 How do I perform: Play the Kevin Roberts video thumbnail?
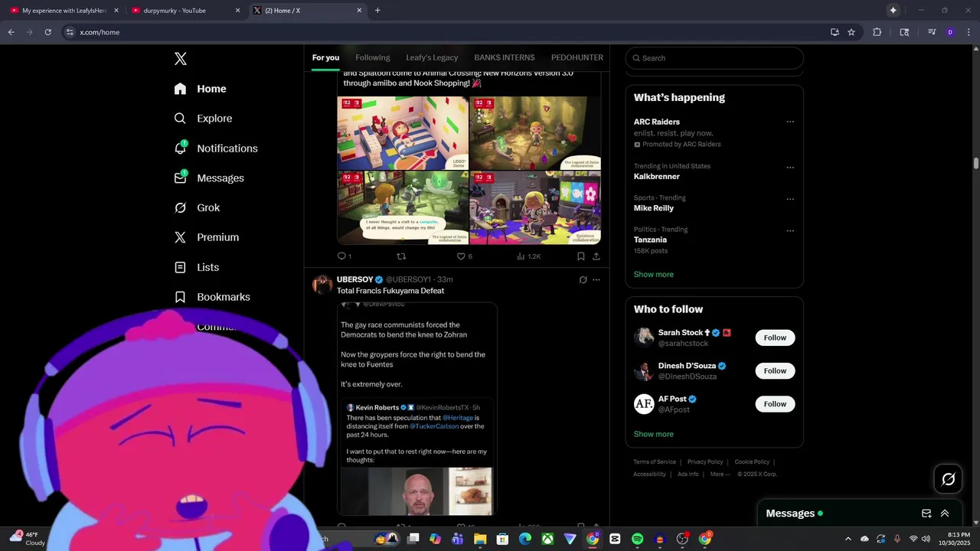(x=416, y=491)
